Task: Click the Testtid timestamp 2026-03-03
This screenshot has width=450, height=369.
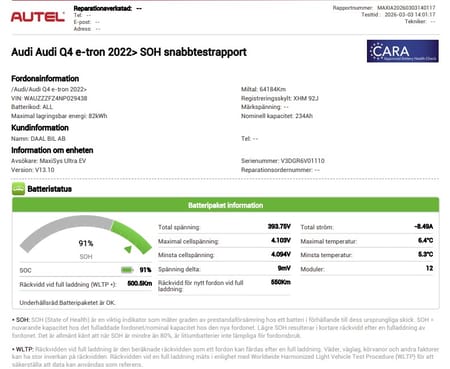Action: 410,15
